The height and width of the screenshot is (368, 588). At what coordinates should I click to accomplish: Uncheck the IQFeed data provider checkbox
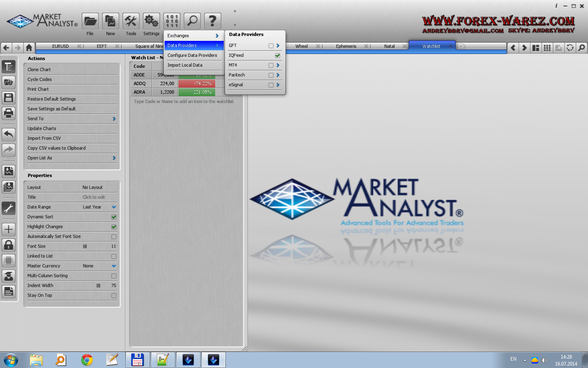277,56
